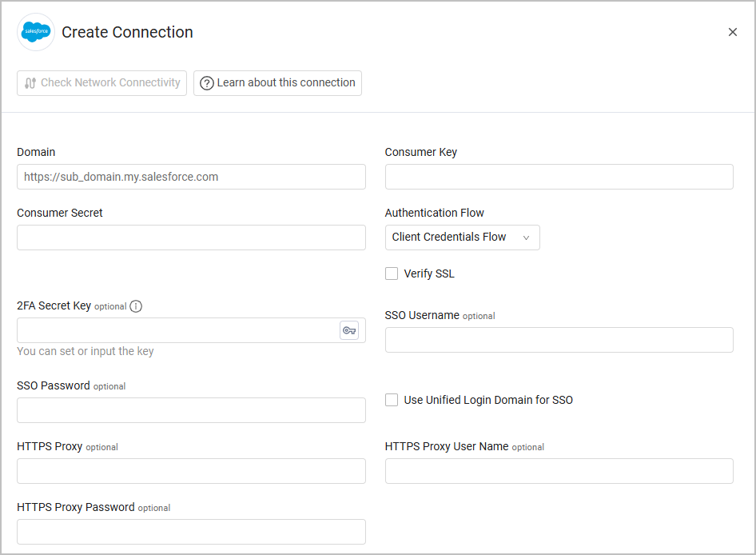Click the Authentication Flow chevron arrow
Image resolution: width=756 pixels, height=555 pixels.
(526, 238)
